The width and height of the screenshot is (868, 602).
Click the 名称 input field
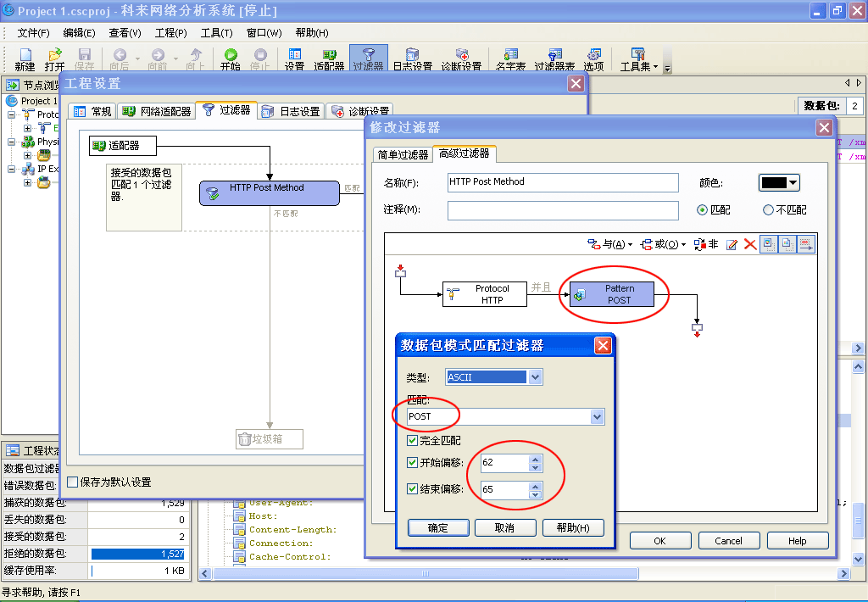pos(563,182)
